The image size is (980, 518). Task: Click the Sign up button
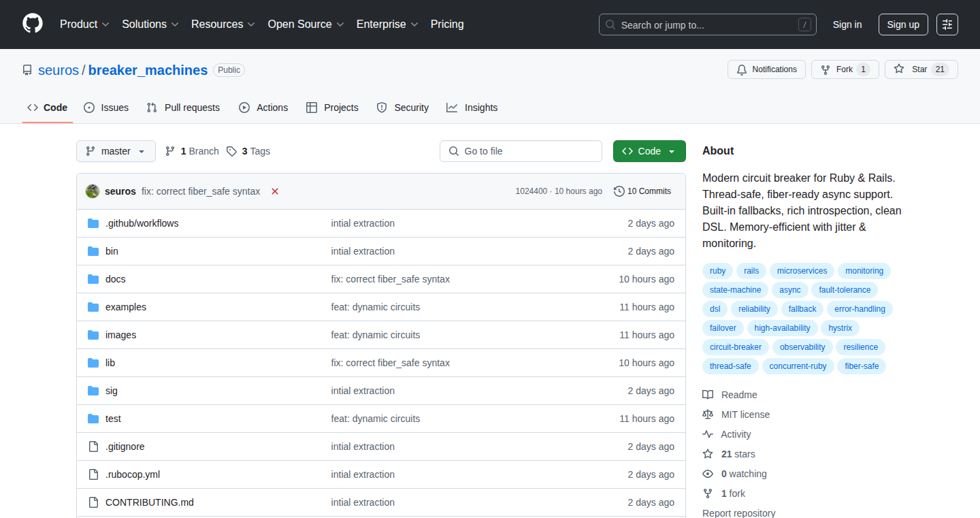(903, 25)
